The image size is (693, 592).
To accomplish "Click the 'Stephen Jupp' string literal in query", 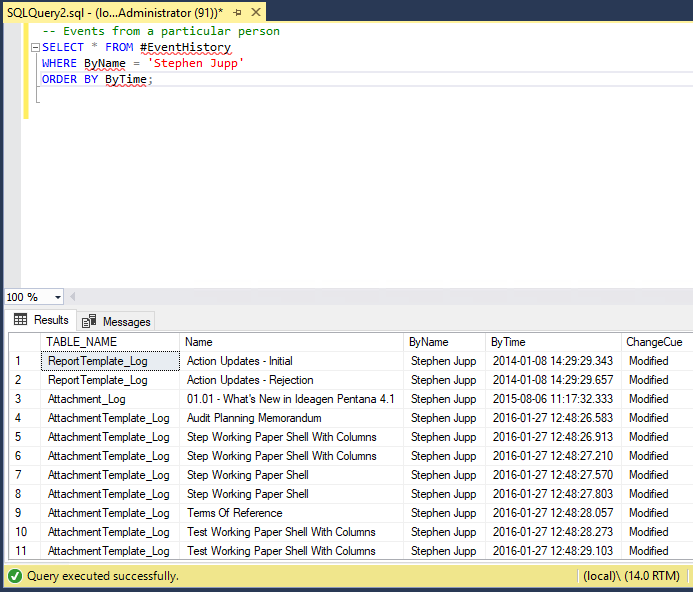I will pos(195,63).
